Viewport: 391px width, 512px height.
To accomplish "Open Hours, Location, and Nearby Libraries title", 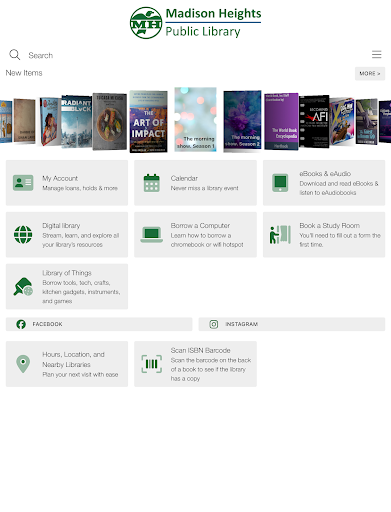I will click(73, 359).
